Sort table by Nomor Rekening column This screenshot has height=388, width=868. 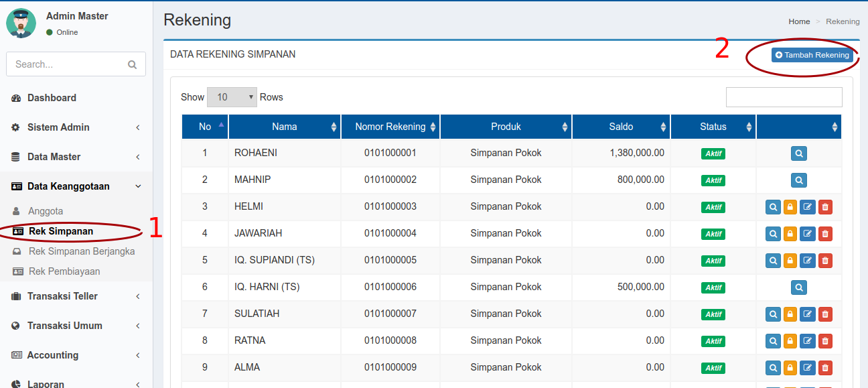pos(390,127)
